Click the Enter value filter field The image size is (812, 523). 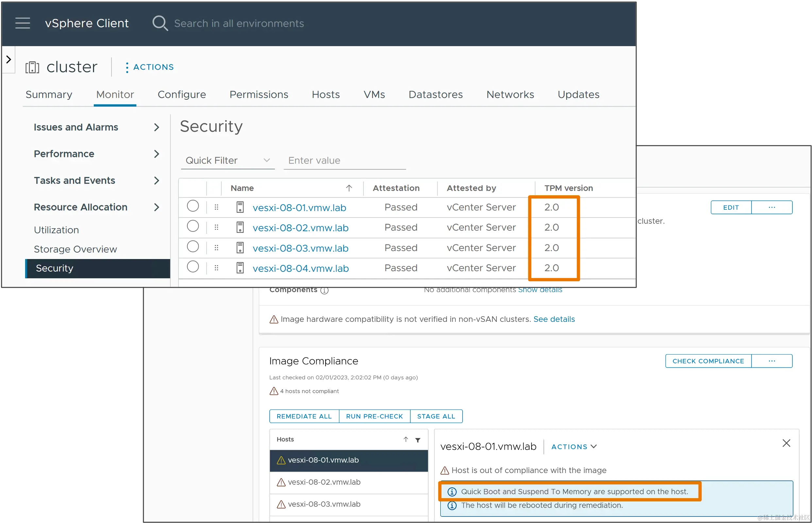tap(345, 160)
